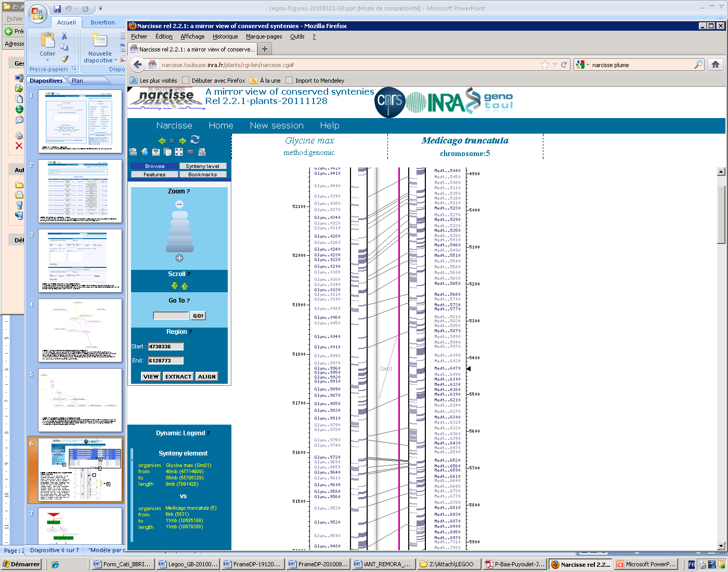728x572 pixels.
Task: Click the copy pages icon in Narcisse toolbar
Action: coord(167,152)
